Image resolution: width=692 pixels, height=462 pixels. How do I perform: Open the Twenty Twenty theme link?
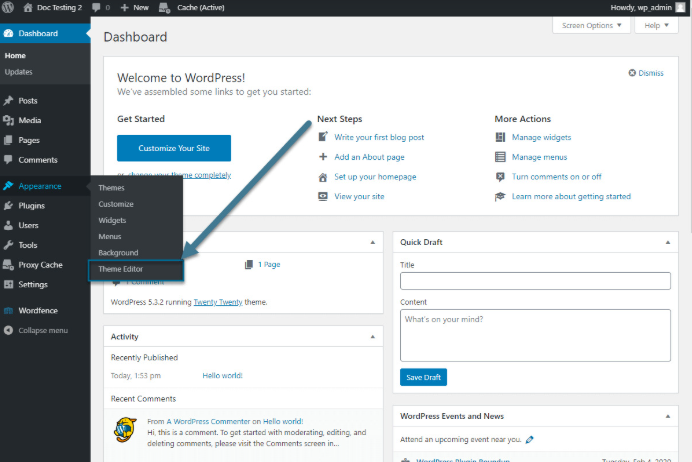point(218,302)
